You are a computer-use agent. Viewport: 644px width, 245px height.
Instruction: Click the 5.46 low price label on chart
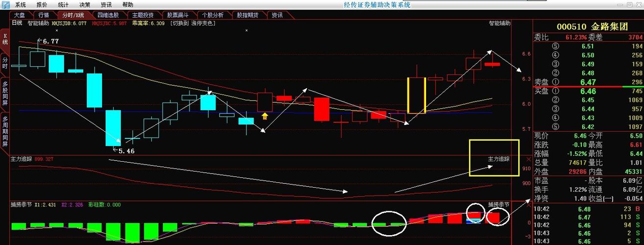(x=126, y=151)
